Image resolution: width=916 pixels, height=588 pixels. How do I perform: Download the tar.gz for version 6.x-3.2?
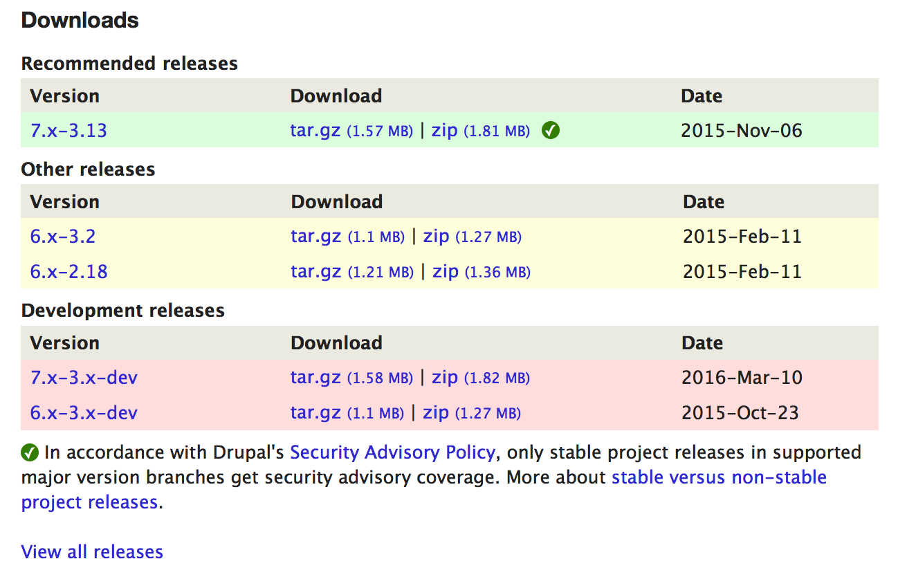click(315, 236)
